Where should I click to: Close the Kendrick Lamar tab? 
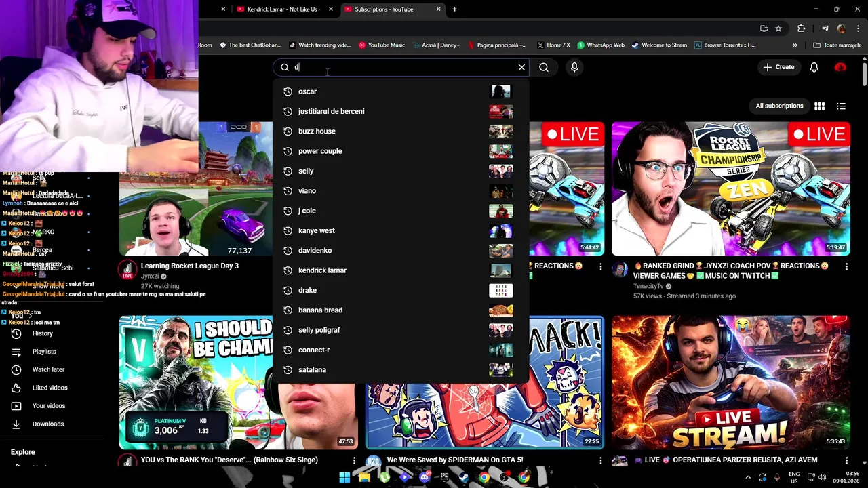tap(331, 9)
